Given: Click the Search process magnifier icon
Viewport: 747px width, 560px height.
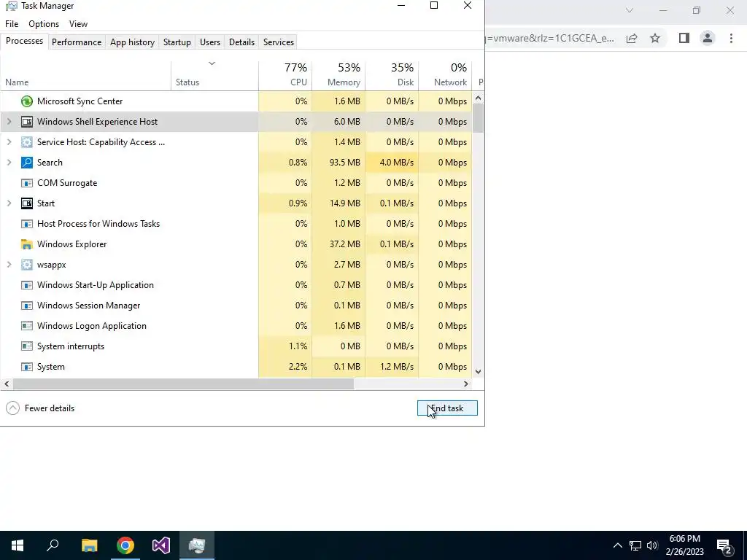Looking at the screenshot, I should (27, 163).
